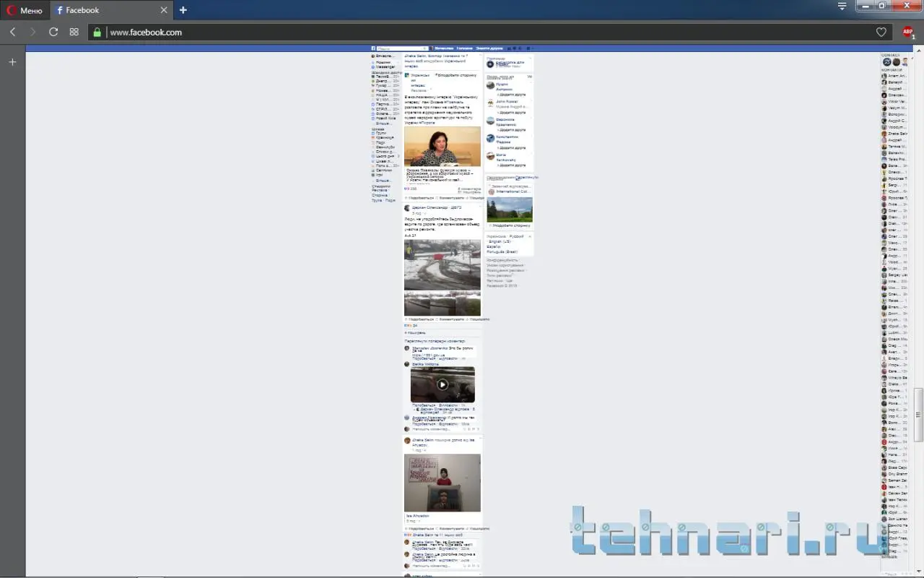
Task: Open the woman interview post image
Action: point(442,147)
